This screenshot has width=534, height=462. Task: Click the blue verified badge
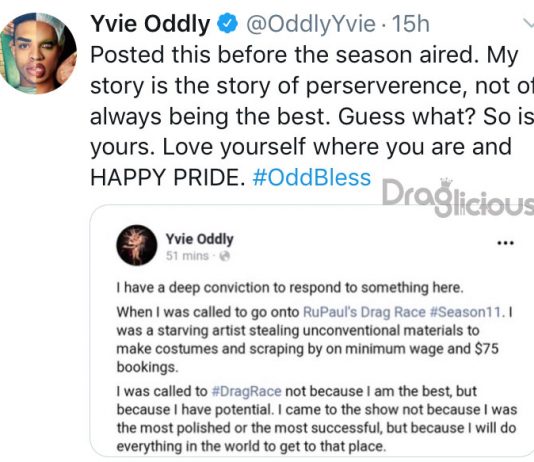[227, 23]
